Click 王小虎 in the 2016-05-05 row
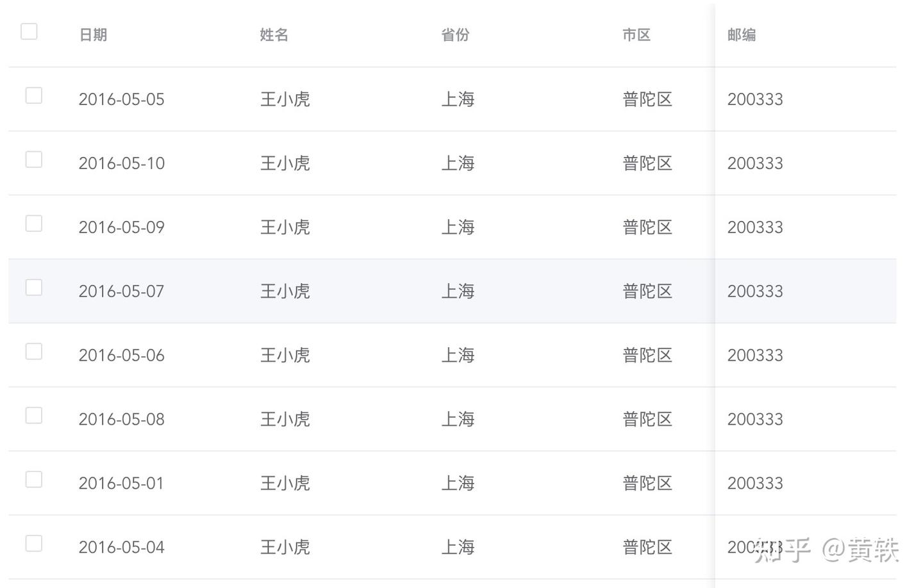This screenshot has width=923, height=588. click(285, 99)
